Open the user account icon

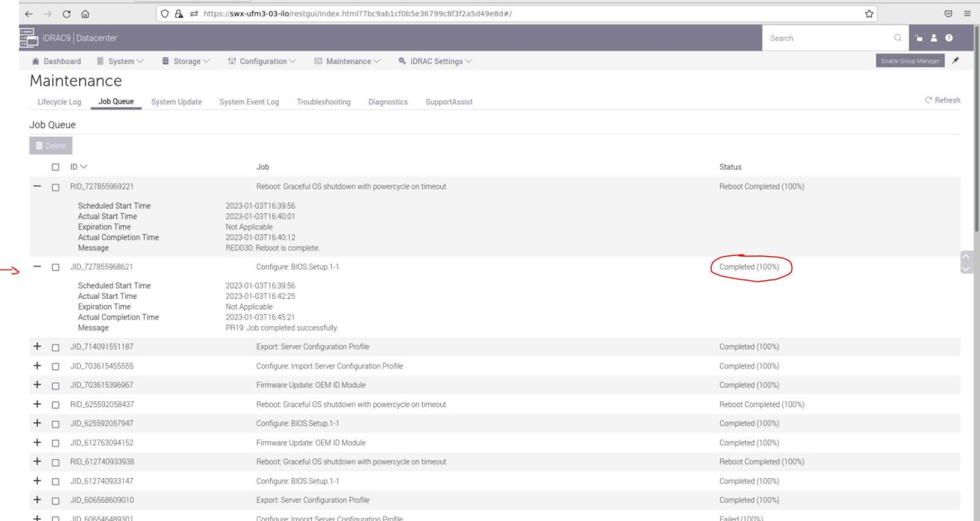[935, 38]
